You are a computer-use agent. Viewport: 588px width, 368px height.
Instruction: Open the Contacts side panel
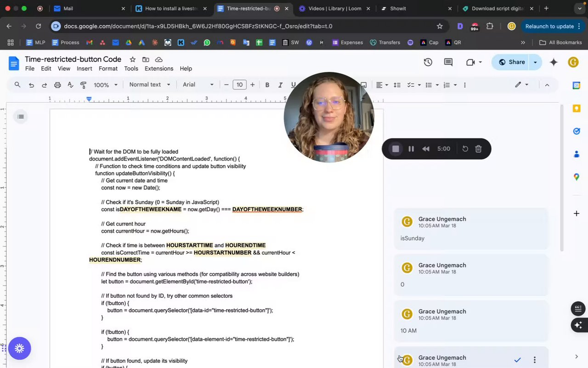tap(577, 155)
